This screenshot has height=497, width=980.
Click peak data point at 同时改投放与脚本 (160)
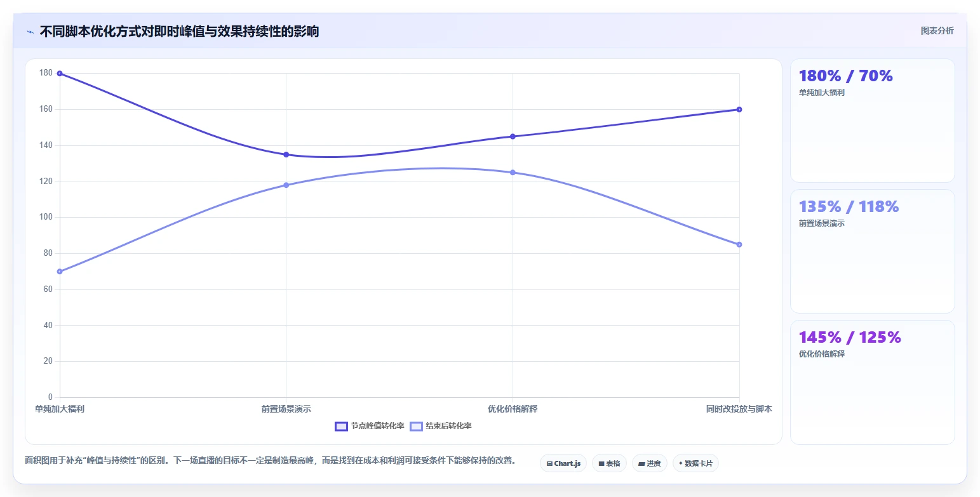click(x=739, y=109)
